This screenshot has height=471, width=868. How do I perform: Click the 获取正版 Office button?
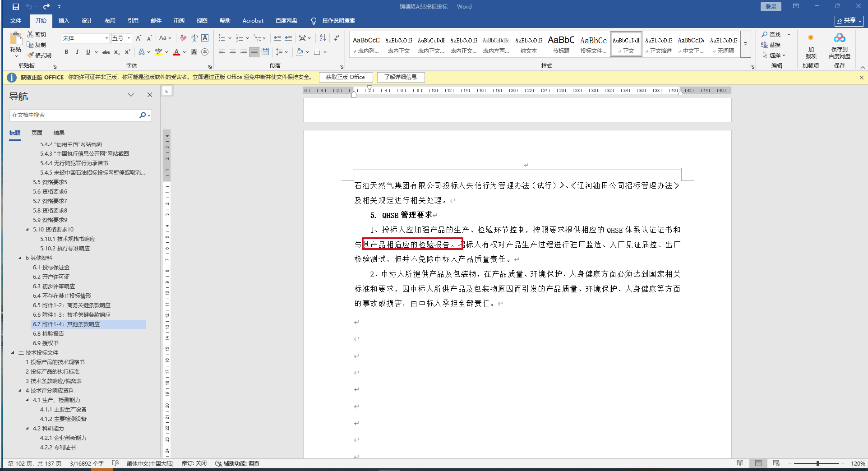pyautogui.click(x=346, y=77)
